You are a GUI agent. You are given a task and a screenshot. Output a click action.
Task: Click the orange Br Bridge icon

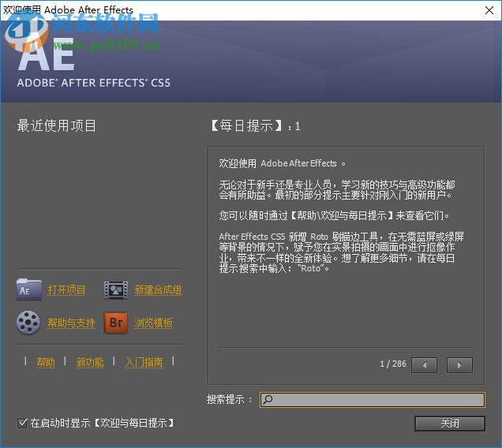(x=116, y=323)
